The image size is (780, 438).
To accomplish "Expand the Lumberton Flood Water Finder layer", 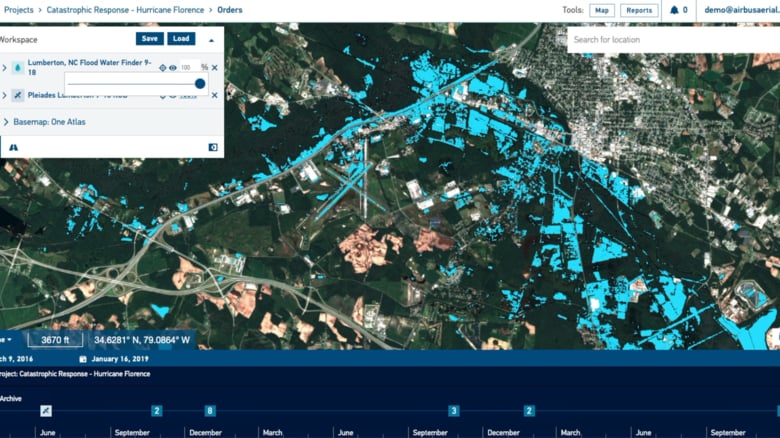I will [x=5, y=68].
